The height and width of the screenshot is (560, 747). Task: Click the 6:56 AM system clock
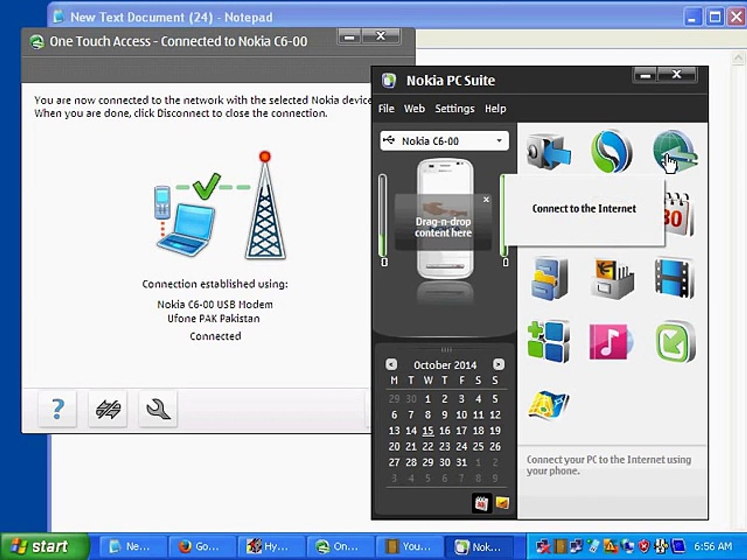(713, 547)
